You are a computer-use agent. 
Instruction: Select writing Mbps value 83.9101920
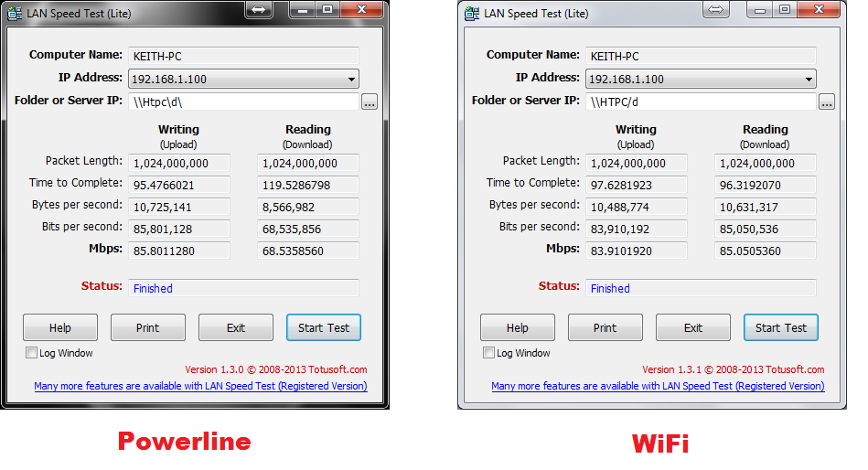tap(637, 251)
